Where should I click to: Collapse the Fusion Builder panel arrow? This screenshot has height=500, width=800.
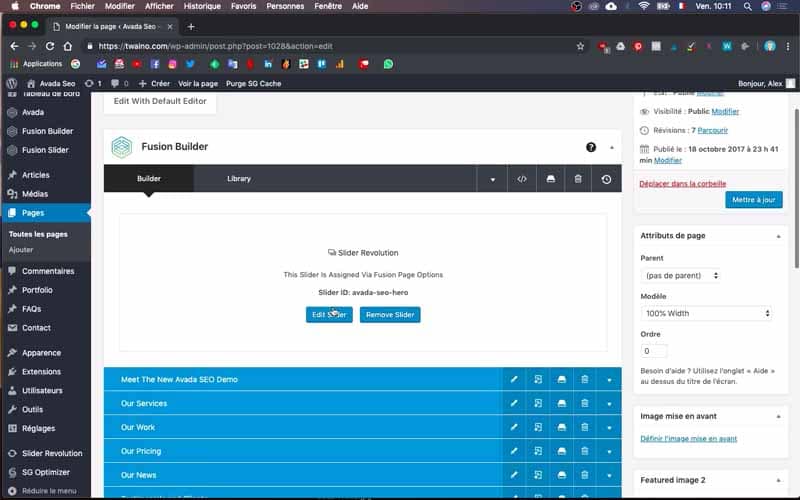[612, 147]
